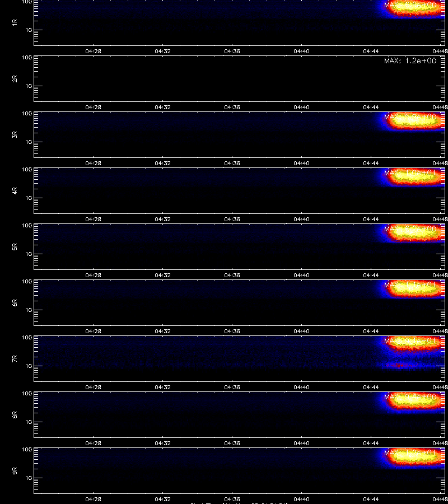Click the 7R panel axis label
Viewport: 448px width, 504px height.
[15, 359]
